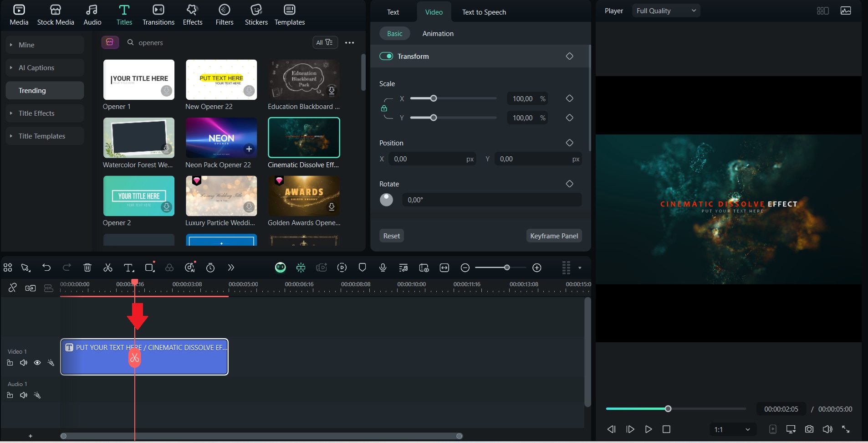
Task: Expand player to fullscreen with arrows icon
Action: (846, 429)
